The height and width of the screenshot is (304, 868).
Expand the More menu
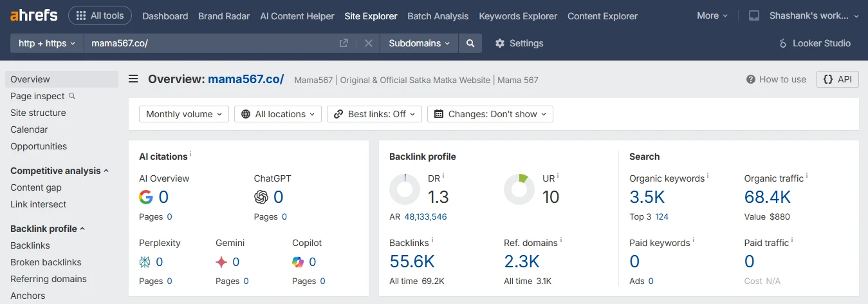tap(712, 15)
